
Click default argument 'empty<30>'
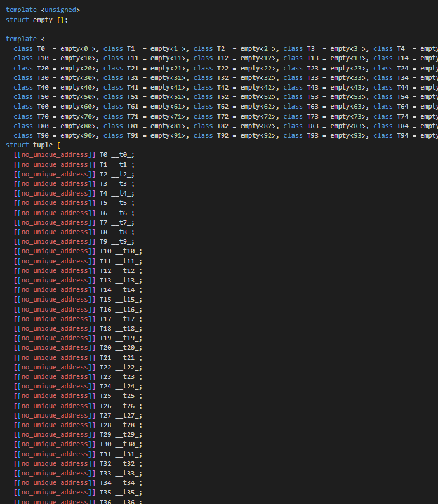tap(78, 78)
